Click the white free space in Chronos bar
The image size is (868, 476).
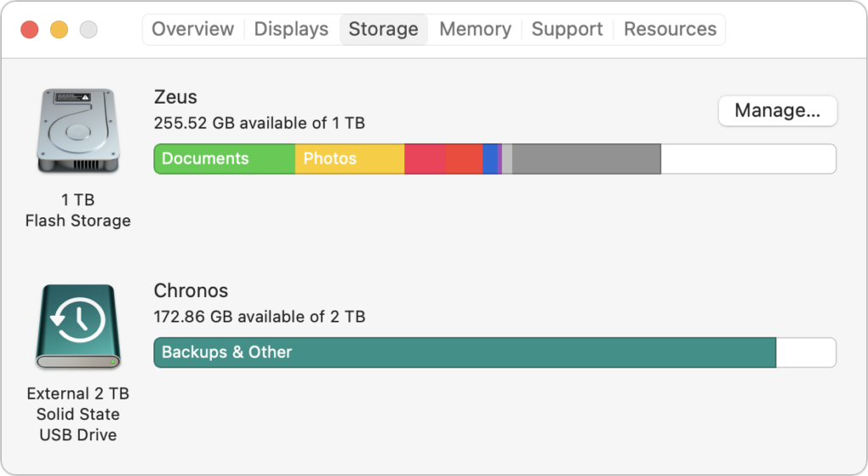coord(805,352)
